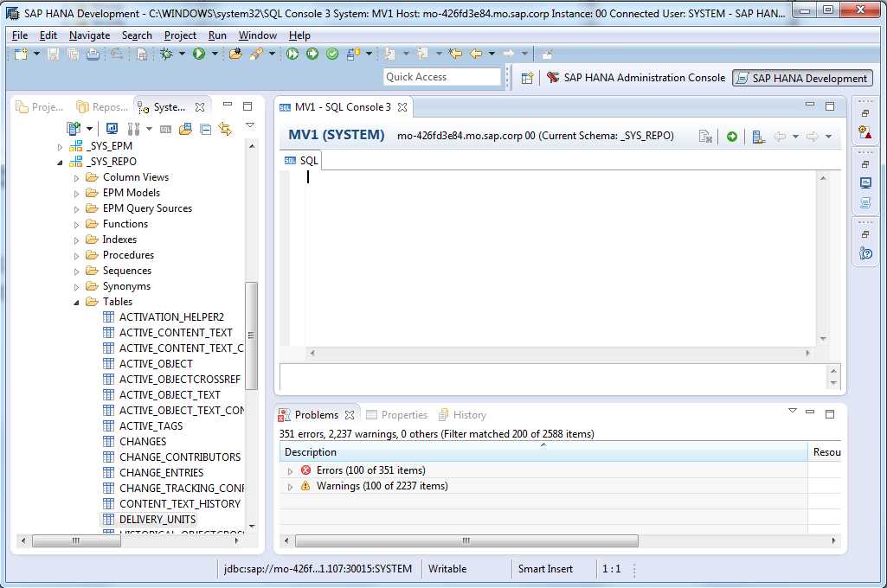Click the Execute green arrow in SQL Console
Screen dimensions: 887x588
pyautogui.click(x=732, y=137)
